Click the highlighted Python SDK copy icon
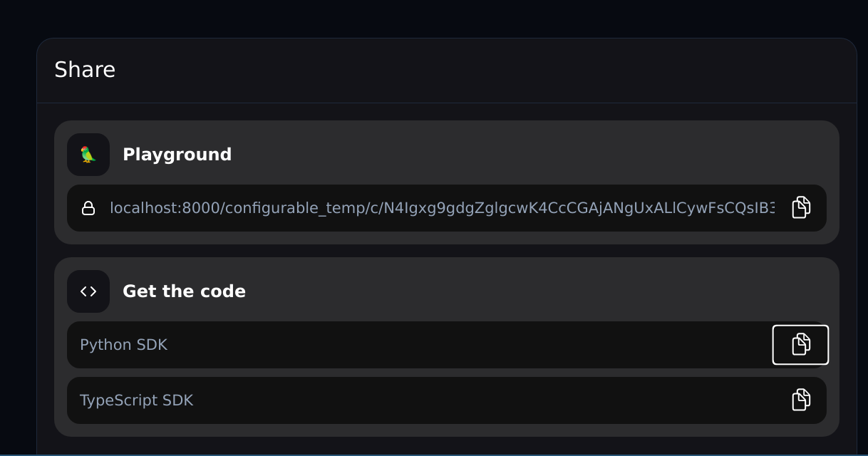868x456 pixels. coord(800,344)
